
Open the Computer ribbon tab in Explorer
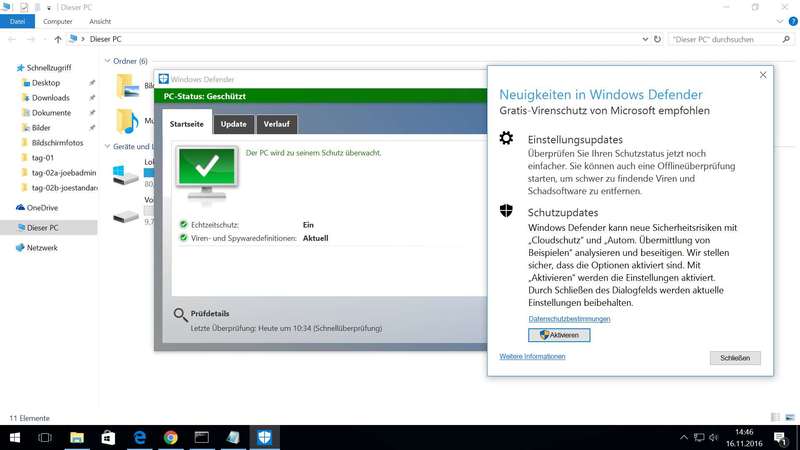point(58,21)
